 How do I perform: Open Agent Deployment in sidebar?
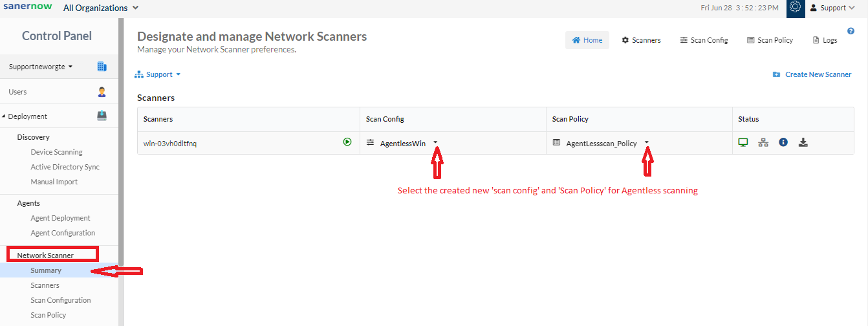coord(60,218)
